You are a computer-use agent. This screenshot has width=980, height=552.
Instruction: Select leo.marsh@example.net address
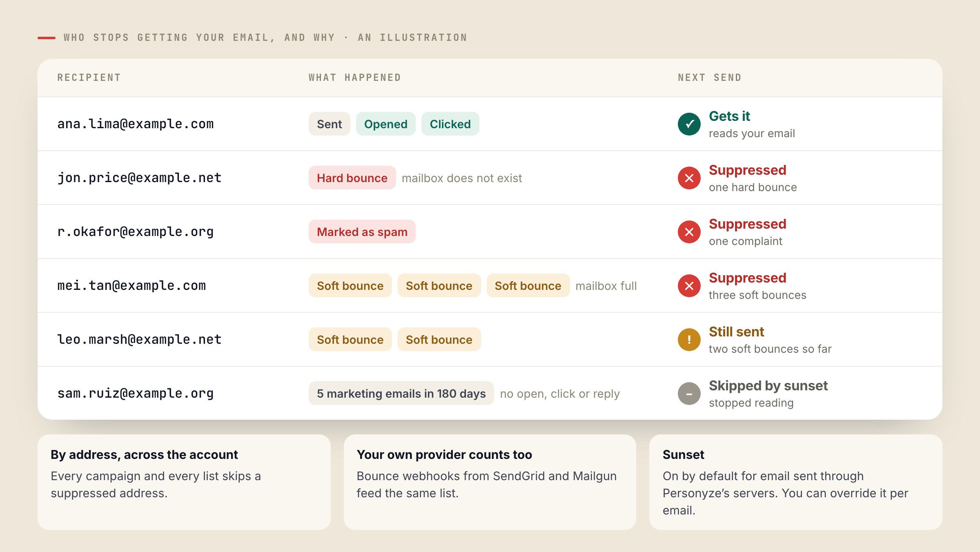(x=139, y=340)
